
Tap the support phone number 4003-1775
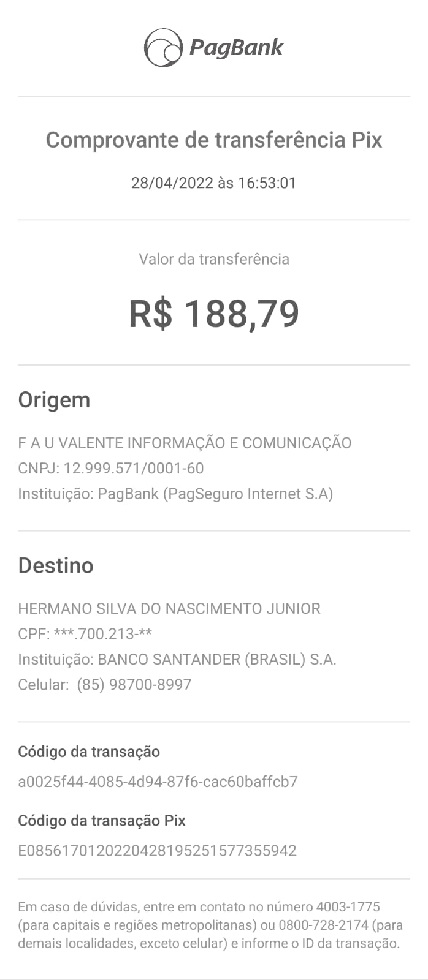pos(348,907)
